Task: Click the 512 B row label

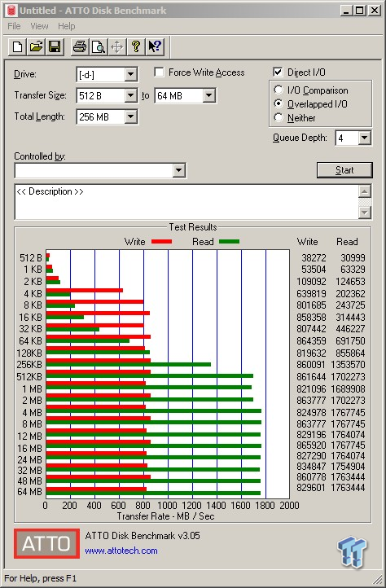Action: coord(31,258)
